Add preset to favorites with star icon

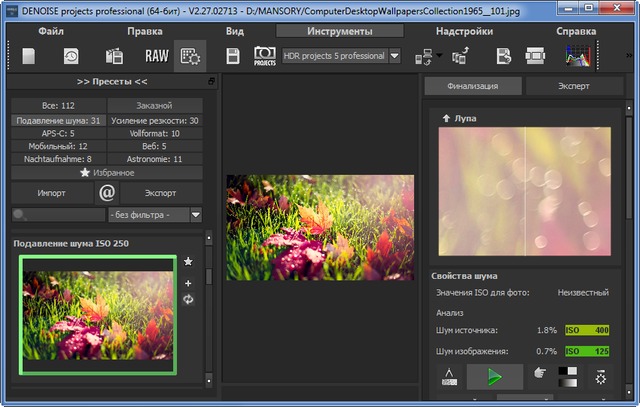tap(188, 261)
